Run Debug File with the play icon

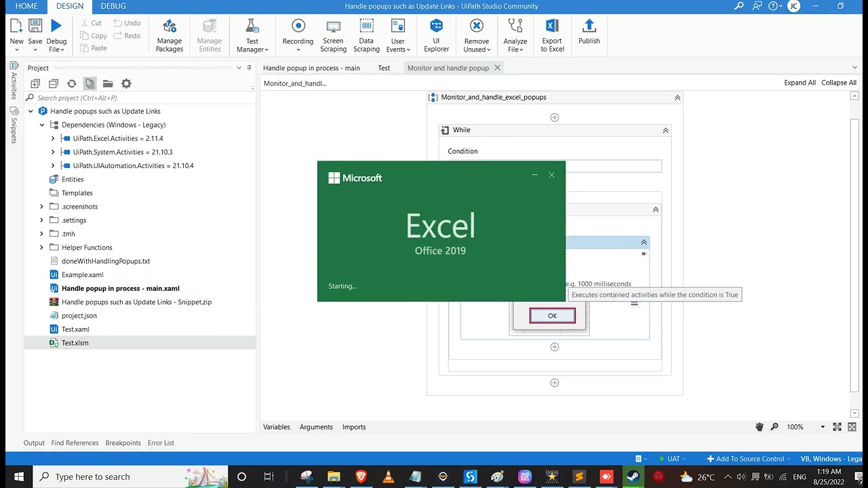[56, 26]
